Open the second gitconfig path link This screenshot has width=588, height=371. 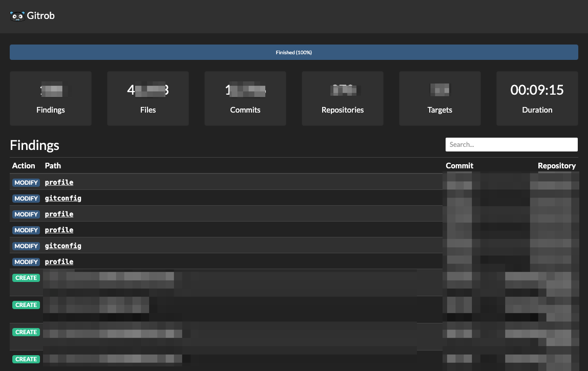63,246
